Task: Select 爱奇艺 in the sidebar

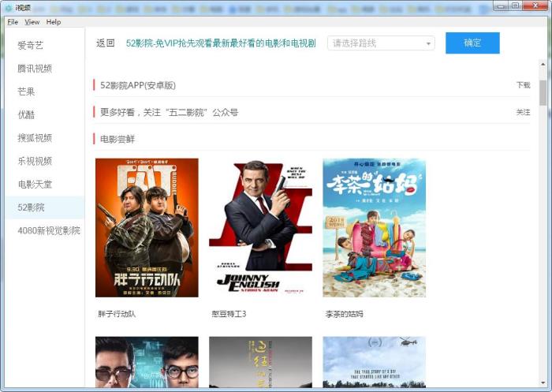Action: [x=45, y=46]
